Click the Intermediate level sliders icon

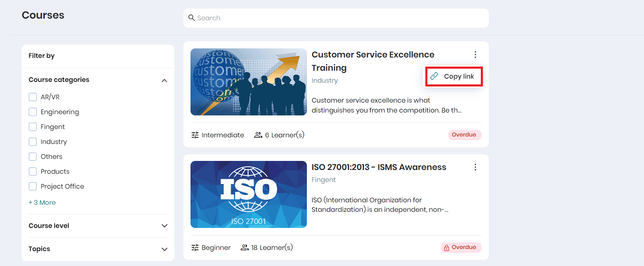(195, 135)
